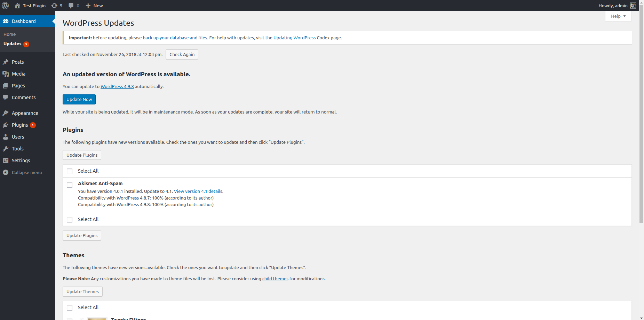This screenshot has width=644, height=320.
Task: Check the Select All themes checkbox
Action: [x=70, y=308]
